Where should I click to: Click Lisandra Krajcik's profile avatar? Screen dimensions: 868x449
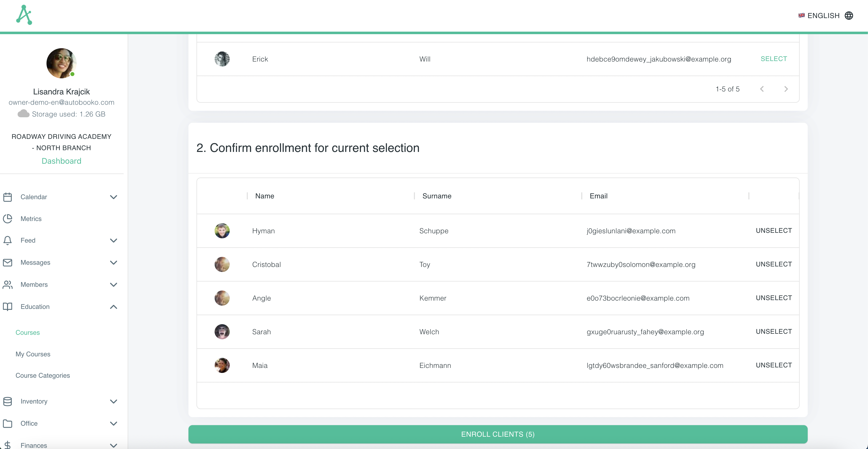[x=61, y=63]
